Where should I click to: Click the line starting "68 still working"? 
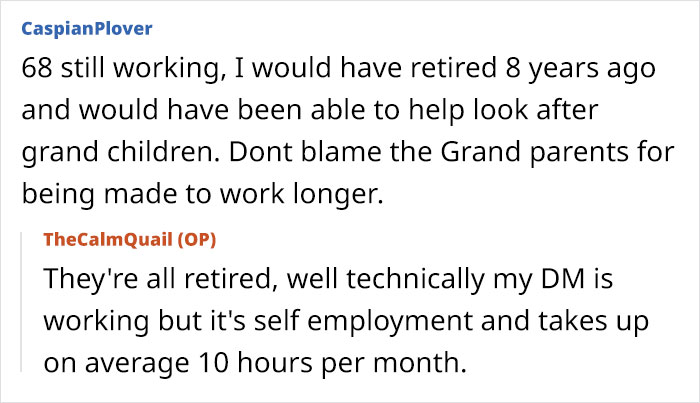338,69
